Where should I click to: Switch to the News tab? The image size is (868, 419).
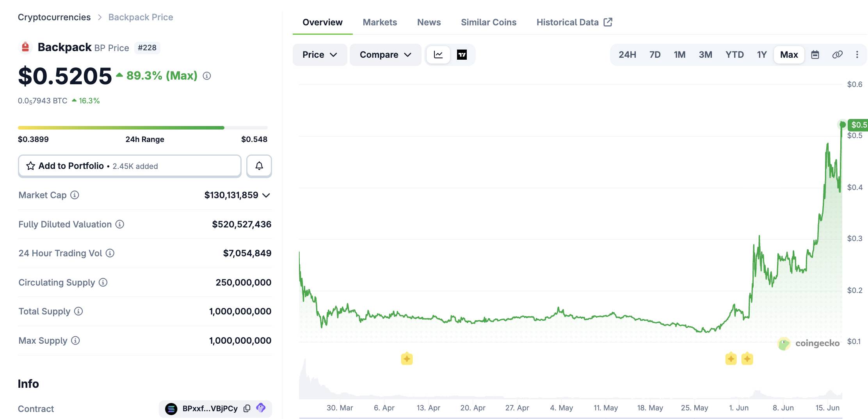[x=429, y=22]
